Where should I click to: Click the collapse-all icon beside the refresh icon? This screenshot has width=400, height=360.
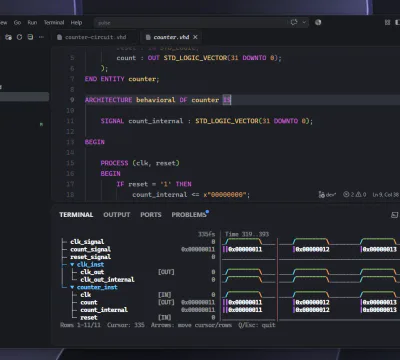click(30, 37)
